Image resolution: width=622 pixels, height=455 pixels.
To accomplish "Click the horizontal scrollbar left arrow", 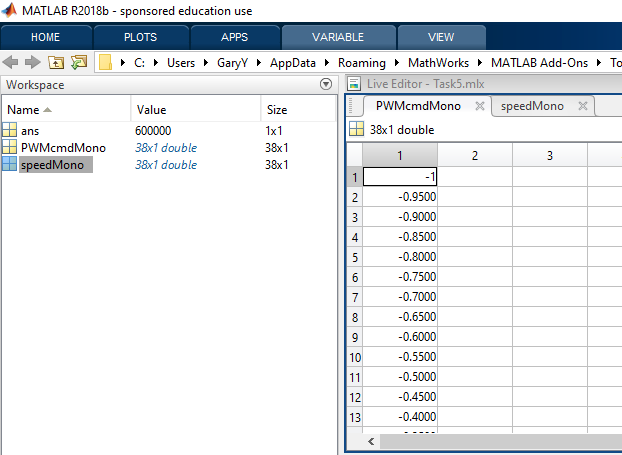I will [x=371, y=440].
